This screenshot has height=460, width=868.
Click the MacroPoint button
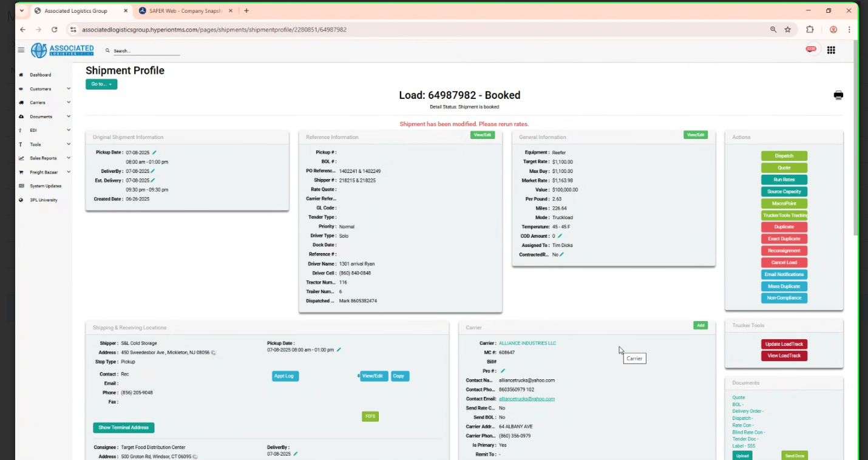point(784,203)
